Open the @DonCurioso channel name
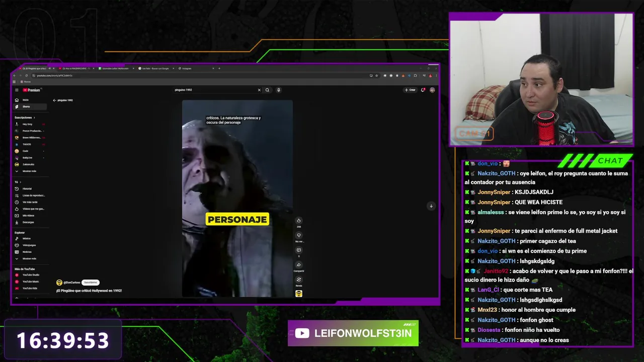Image resolution: width=644 pixels, height=362 pixels. pyautogui.click(x=72, y=283)
